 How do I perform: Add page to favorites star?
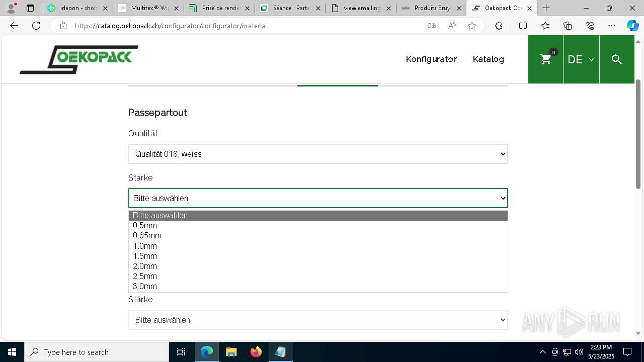pyautogui.click(x=472, y=26)
